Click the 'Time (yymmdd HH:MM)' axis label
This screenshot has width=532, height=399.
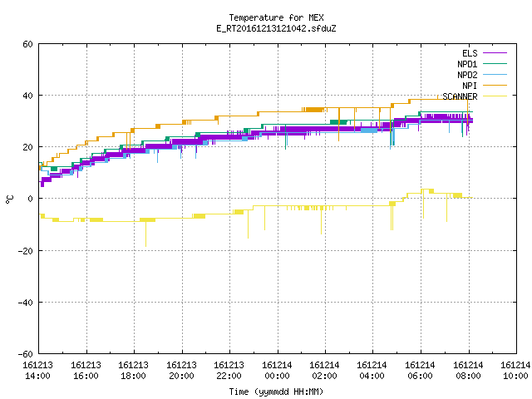click(276, 392)
